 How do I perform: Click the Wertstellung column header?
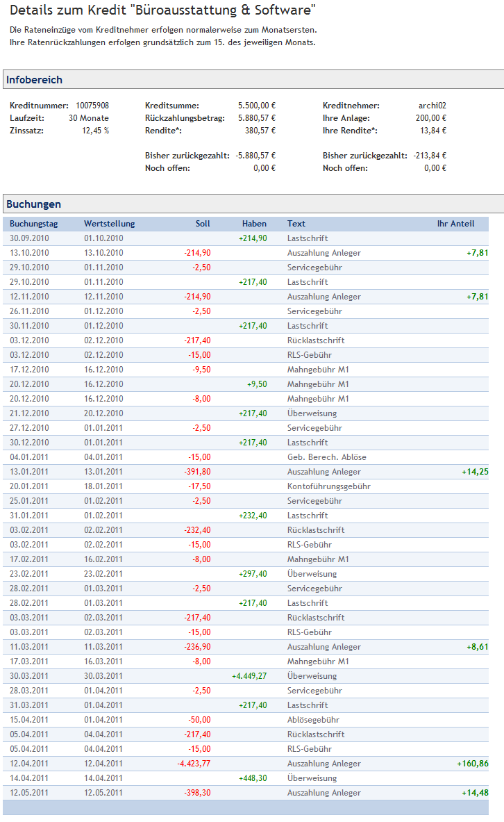click(109, 224)
